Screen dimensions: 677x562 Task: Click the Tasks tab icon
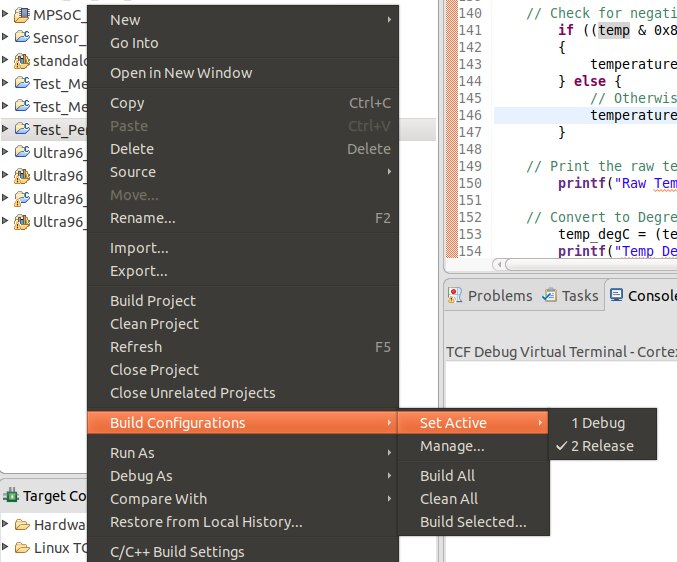click(x=549, y=295)
